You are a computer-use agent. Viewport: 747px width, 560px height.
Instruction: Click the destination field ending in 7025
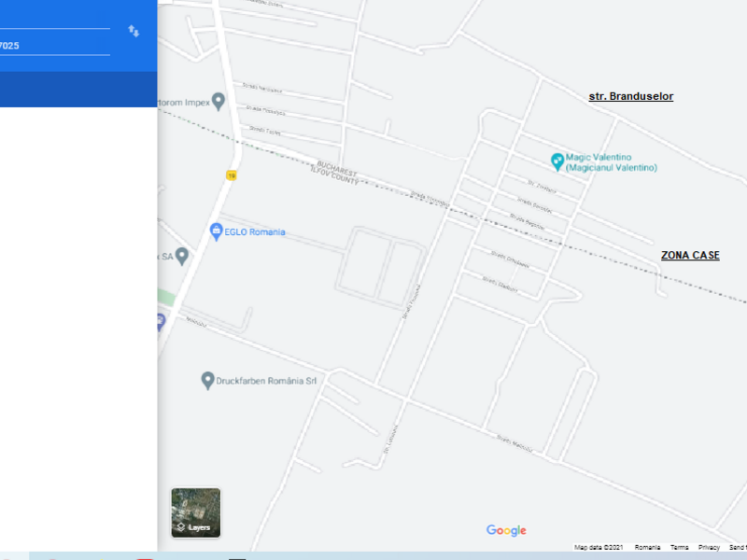point(54,46)
